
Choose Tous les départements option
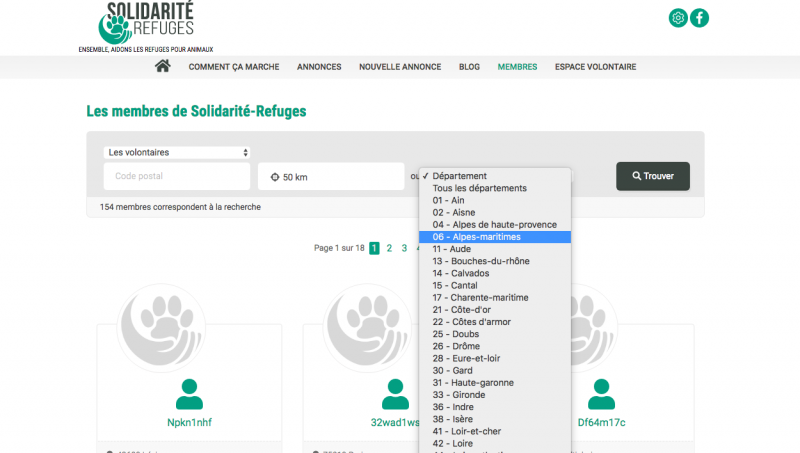pyautogui.click(x=479, y=188)
